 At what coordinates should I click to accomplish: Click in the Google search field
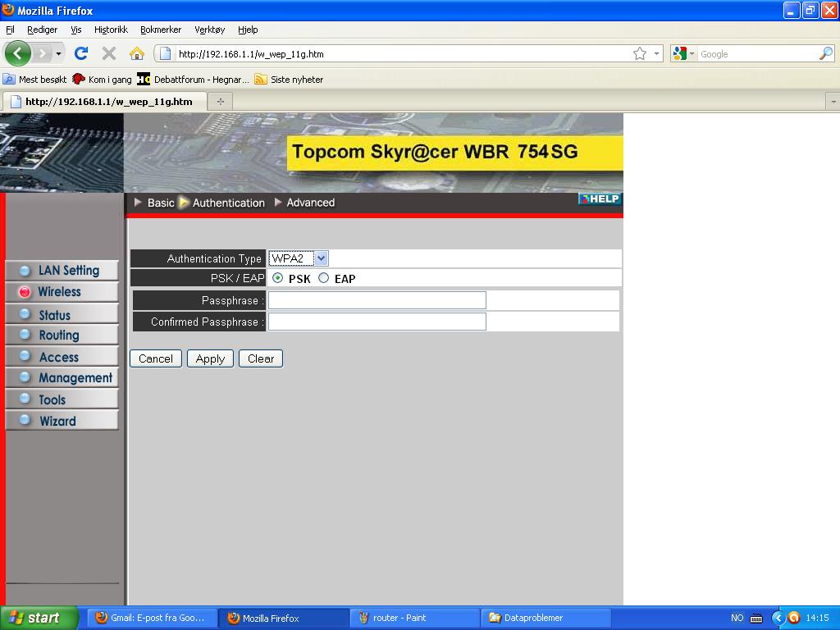point(758,53)
